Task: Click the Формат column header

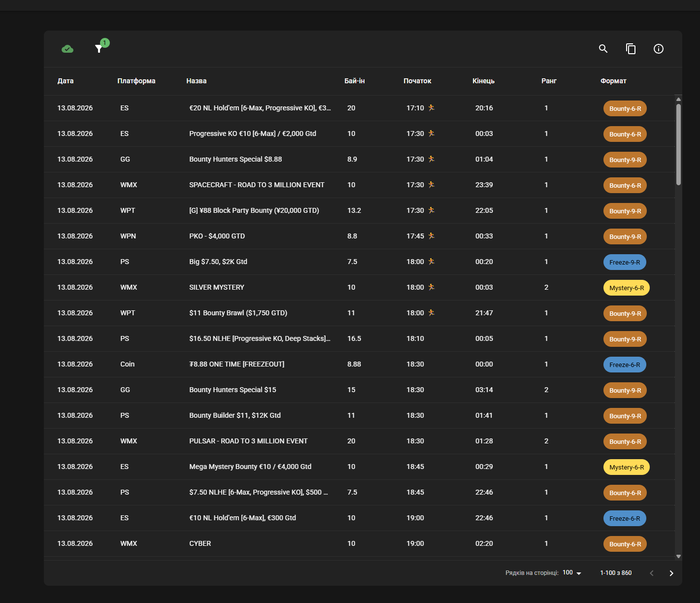Action: [613, 81]
